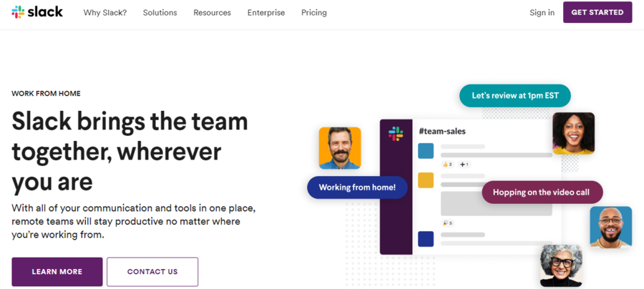Go to the Enterprise page
Screen dimensions: 644x289
tap(266, 13)
